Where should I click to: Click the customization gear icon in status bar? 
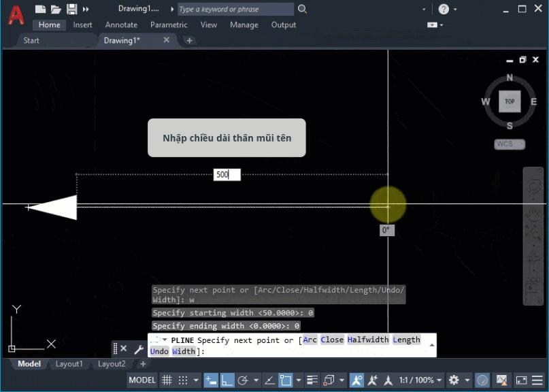454,380
